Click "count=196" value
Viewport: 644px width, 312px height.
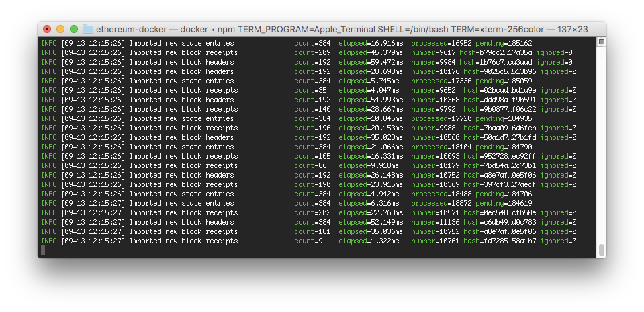coord(312,128)
